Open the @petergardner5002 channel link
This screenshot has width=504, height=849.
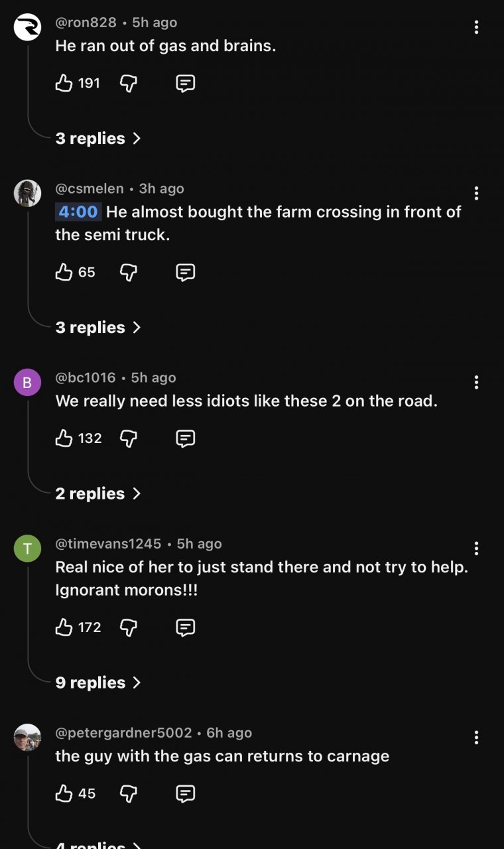pos(123,733)
